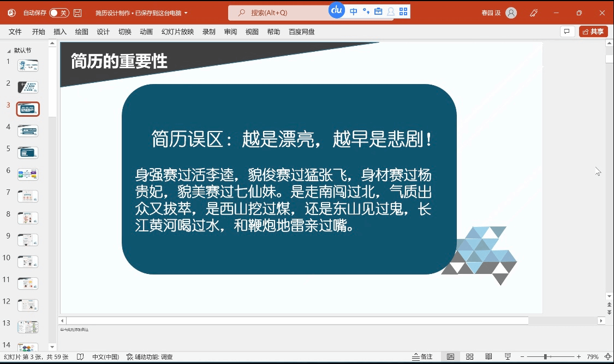Screen dimensions: 614x364
Task: Start slideshow from status bar icon
Action: 508,357
